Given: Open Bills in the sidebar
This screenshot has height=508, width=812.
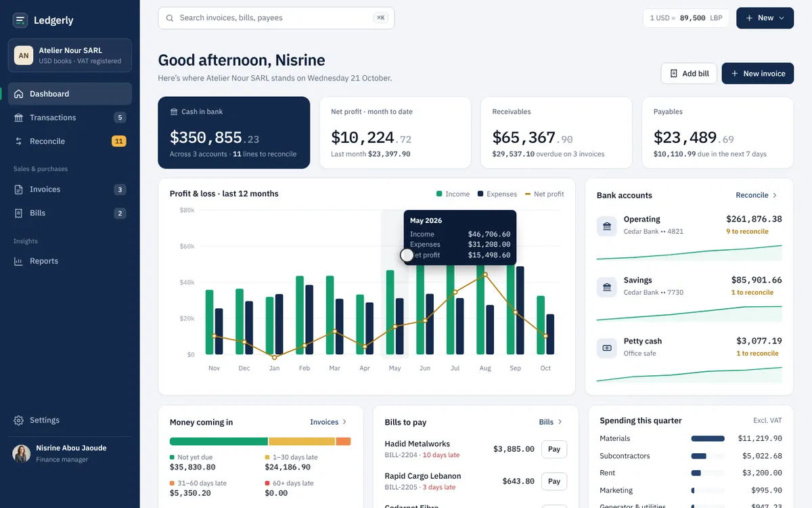Looking at the screenshot, I should coord(70,213).
